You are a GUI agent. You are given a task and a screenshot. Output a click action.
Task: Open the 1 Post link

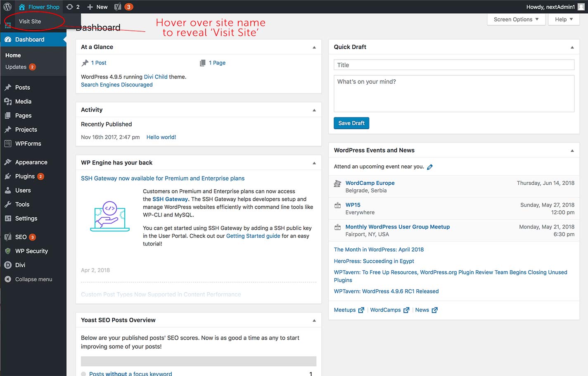tap(99, 63)
